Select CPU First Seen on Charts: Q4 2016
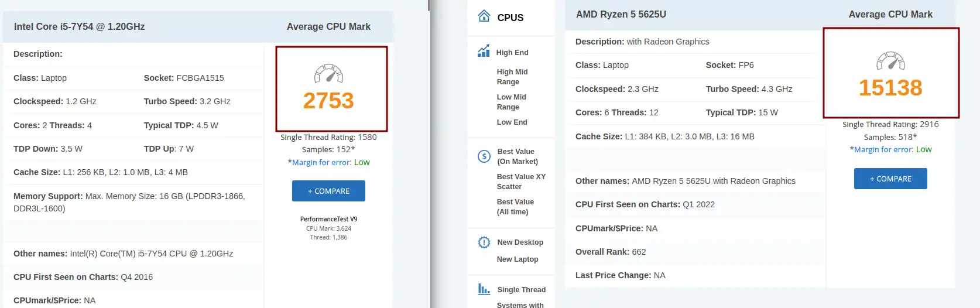 [83, 277]
